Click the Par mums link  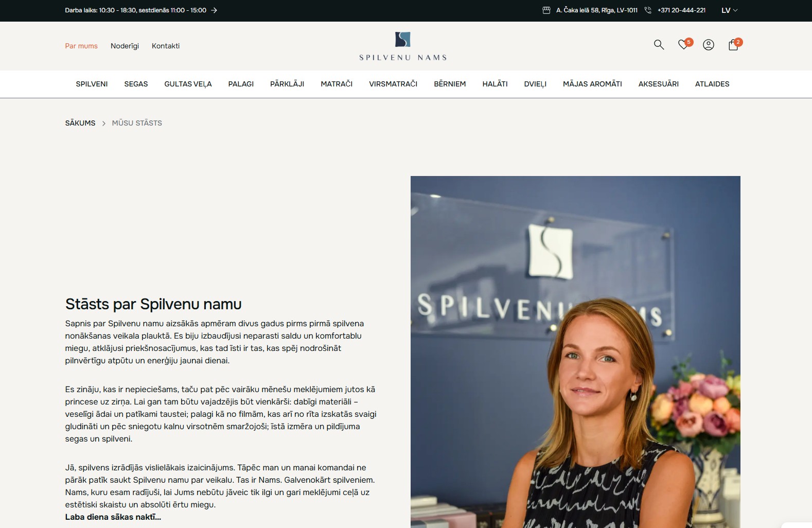81,46
